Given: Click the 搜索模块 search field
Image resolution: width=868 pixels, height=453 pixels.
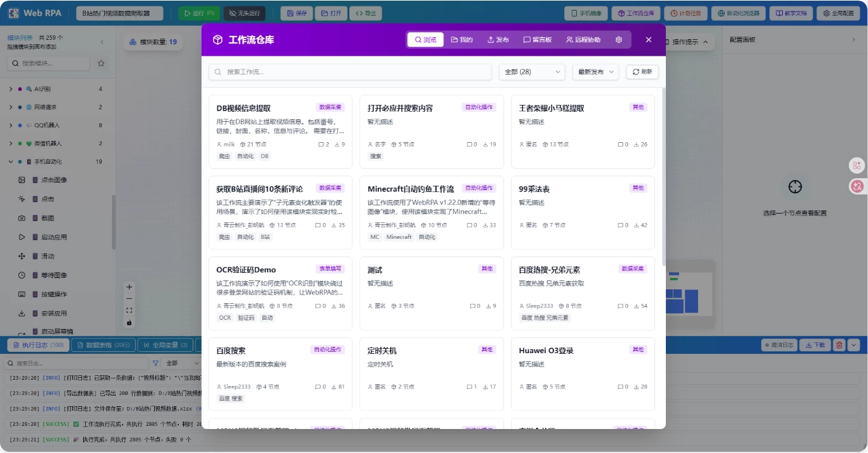Looking at the screenshot, I should 49,63.
